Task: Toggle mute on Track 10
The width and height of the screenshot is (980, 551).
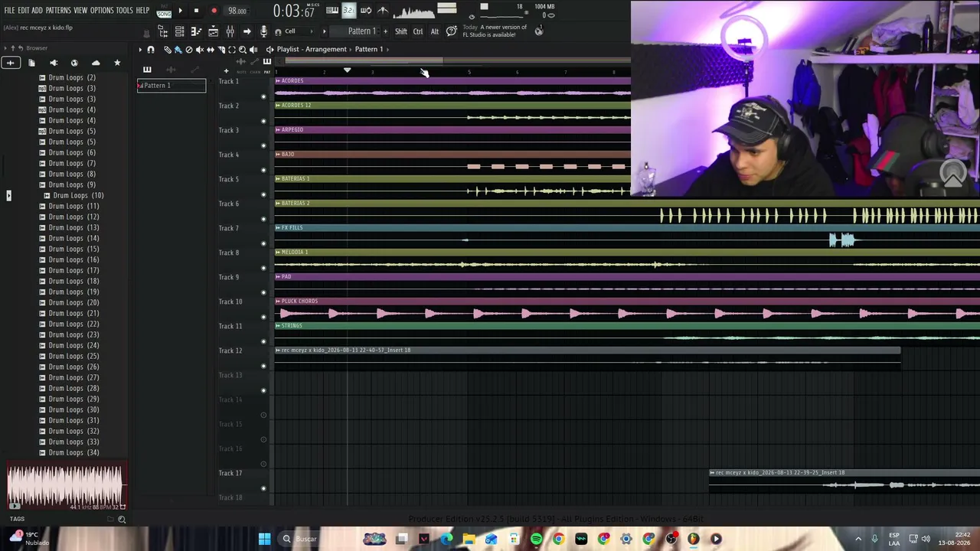Action: click(x=263, y=317)
